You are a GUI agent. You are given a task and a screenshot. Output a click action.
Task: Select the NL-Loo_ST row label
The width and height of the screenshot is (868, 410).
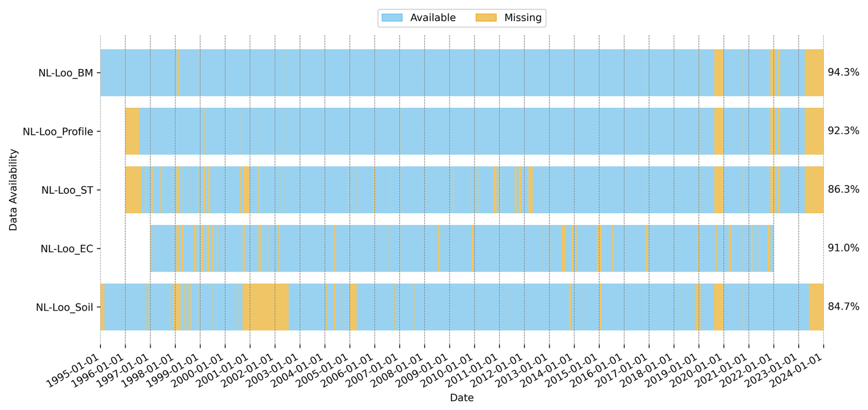[x=67, y=190]
